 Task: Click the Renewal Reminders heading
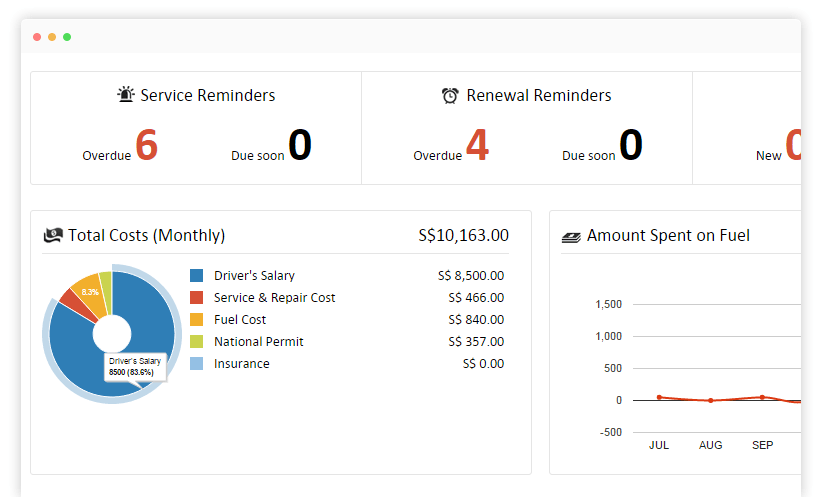[x=539, y=95]
